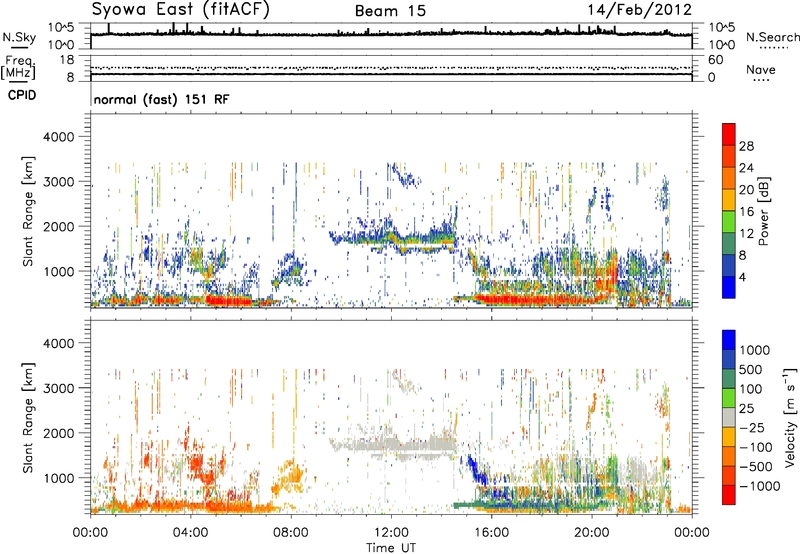Click the '04:00' time tick label

pos(190,533)
